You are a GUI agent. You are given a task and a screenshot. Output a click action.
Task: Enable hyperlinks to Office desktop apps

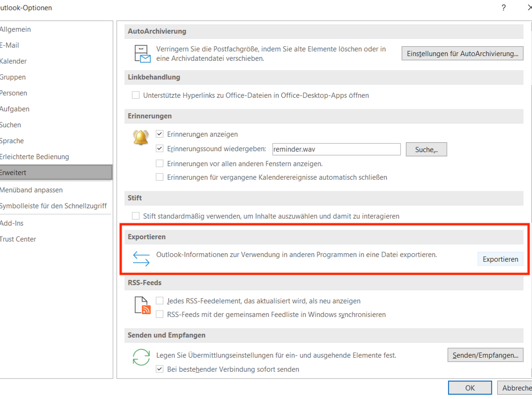(135, 95)
